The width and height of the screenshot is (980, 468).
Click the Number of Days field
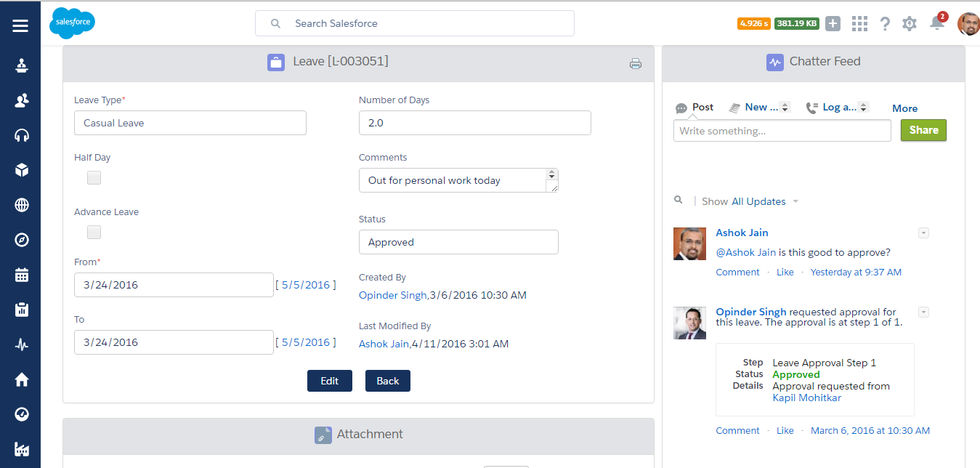click(x=475, y=123)
